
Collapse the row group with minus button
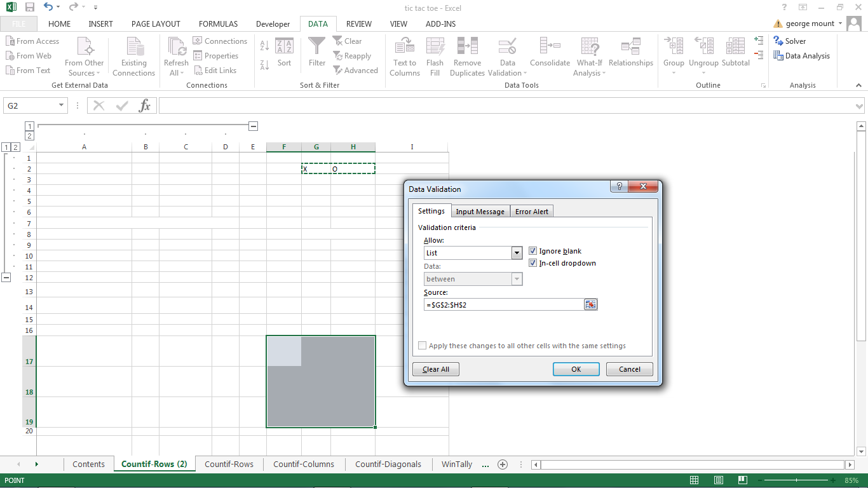(6, 278)
